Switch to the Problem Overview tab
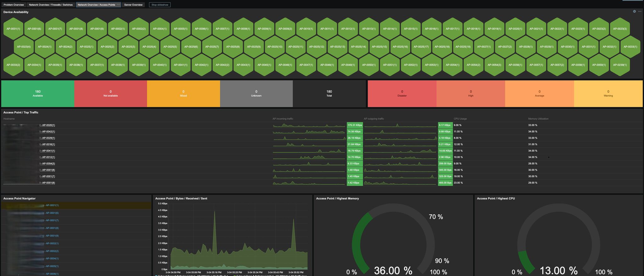This screenshot has width=644, height=276. pyautogui.click(x=14, y=5)
